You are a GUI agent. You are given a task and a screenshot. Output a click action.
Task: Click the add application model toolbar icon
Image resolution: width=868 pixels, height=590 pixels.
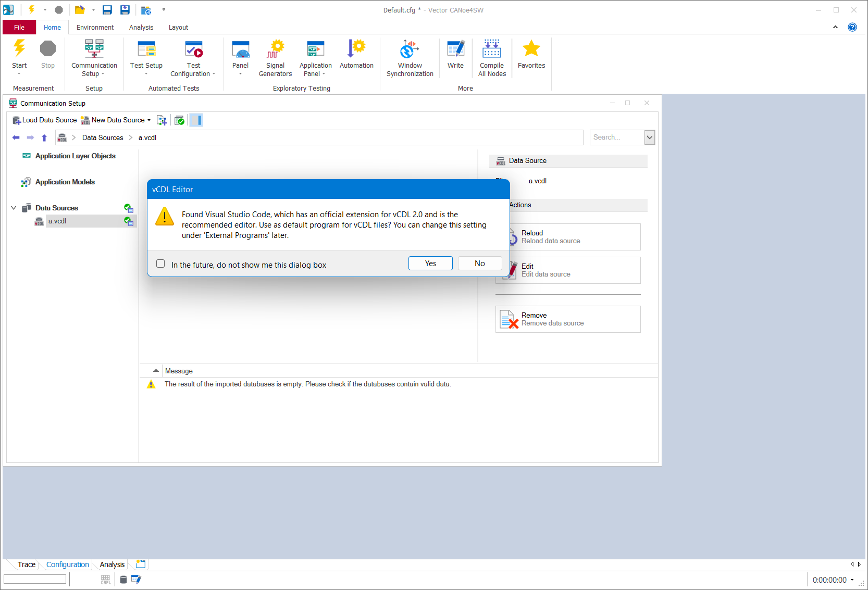[163, 120]
